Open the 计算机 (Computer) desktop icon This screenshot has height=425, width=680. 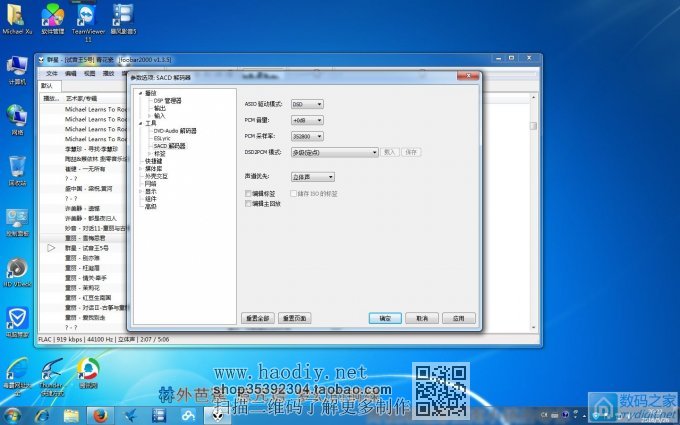point(17,69)
